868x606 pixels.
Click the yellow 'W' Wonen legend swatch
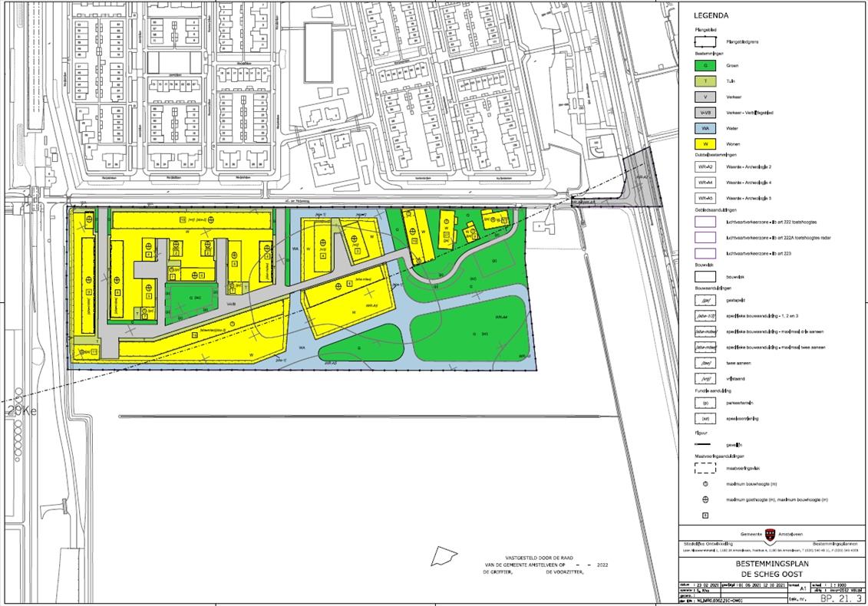pos(705,143)
